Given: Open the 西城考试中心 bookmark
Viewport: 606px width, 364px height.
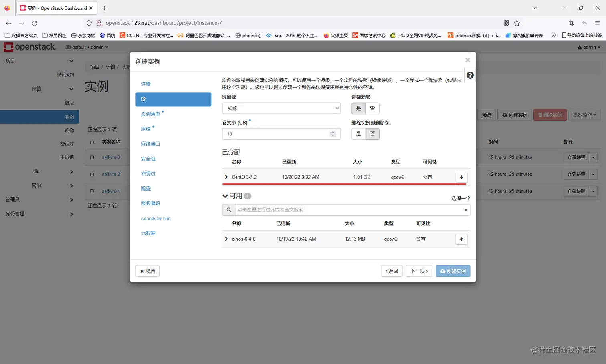Looking at the screenshot, I should [x=369, y=35].
